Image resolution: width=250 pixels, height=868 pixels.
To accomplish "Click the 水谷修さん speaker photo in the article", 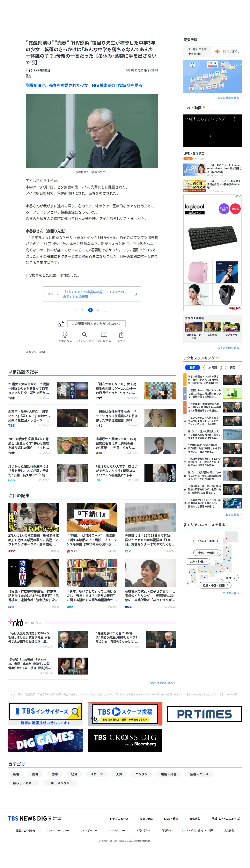I will tap(92, 131).
